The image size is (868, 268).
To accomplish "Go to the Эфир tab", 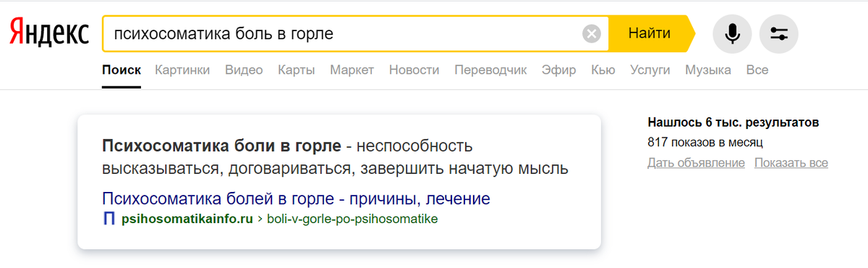I will click(x=559, y=70).
